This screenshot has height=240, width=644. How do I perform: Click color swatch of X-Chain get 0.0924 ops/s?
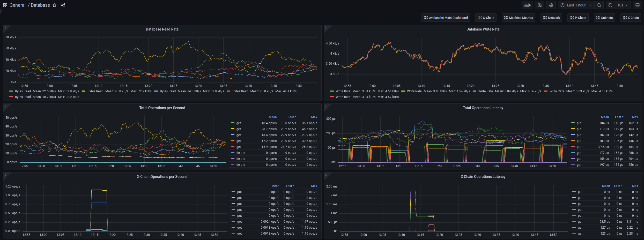pyautogui.click(x=233, y=222)
